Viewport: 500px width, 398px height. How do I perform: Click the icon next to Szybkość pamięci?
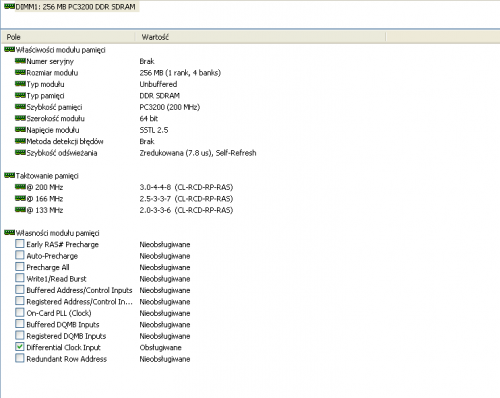[x=20, y=107]
